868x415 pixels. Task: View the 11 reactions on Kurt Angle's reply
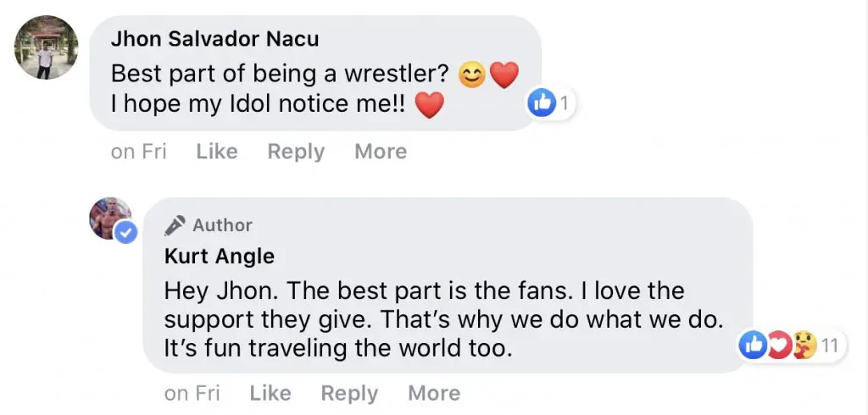pos(829,345)
